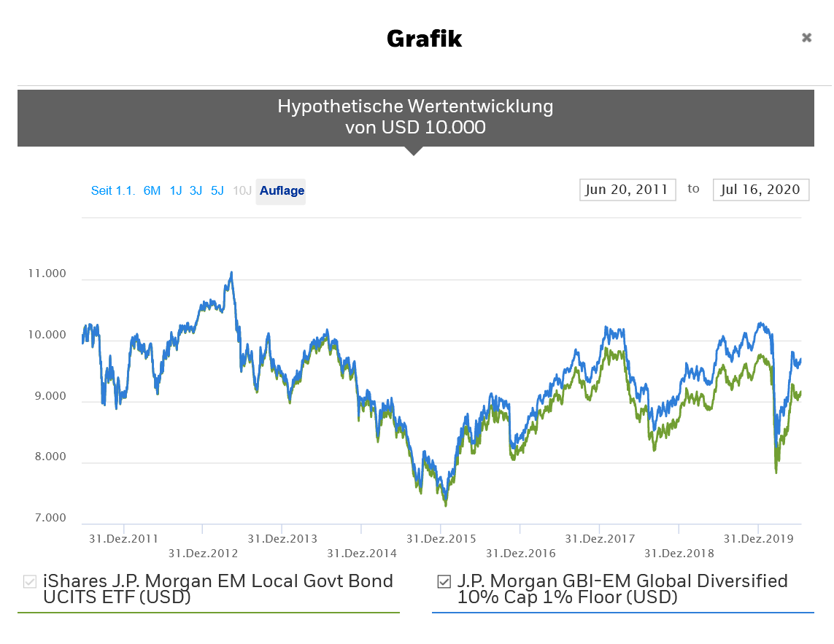The height and width of the screenshot is (644, 834).
Task: Edit the end date Jul 16, 2020
Action: tap(761, 190)
